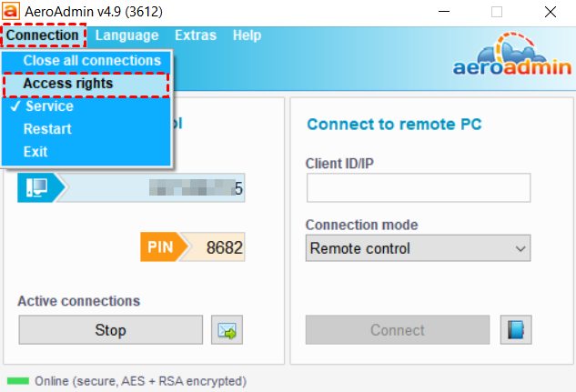This screenshot has height=392, width=576.
Task: Open the Language menu
Action: tap(126, 35)
